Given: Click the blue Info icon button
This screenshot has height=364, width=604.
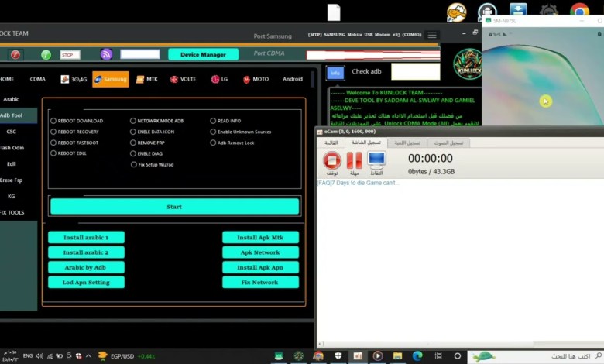Looking at the screenshot, I should coord(335,72).
